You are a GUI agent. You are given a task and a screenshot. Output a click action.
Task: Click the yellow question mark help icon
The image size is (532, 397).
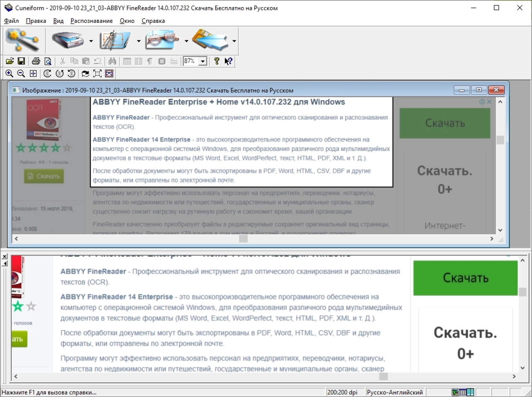217,61
